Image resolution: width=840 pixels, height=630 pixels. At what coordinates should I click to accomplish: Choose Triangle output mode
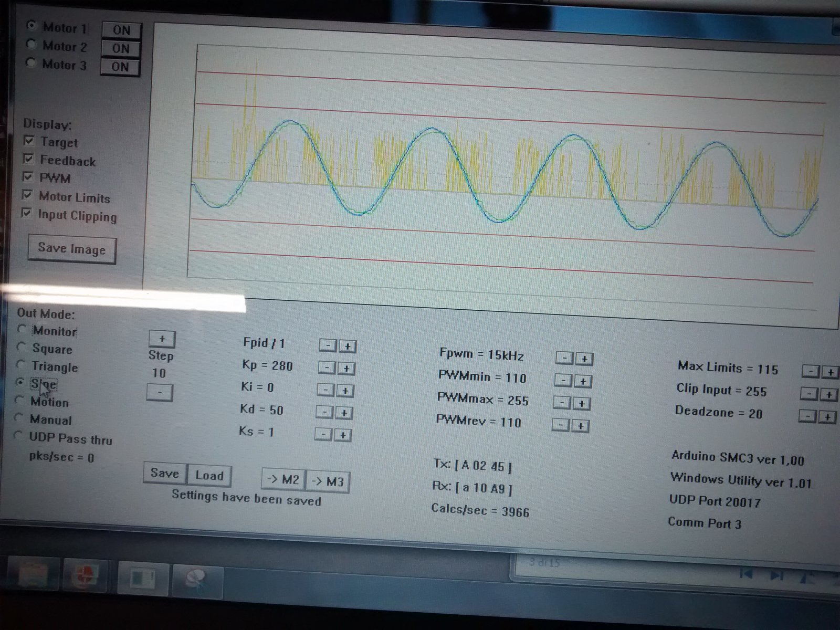22,364
